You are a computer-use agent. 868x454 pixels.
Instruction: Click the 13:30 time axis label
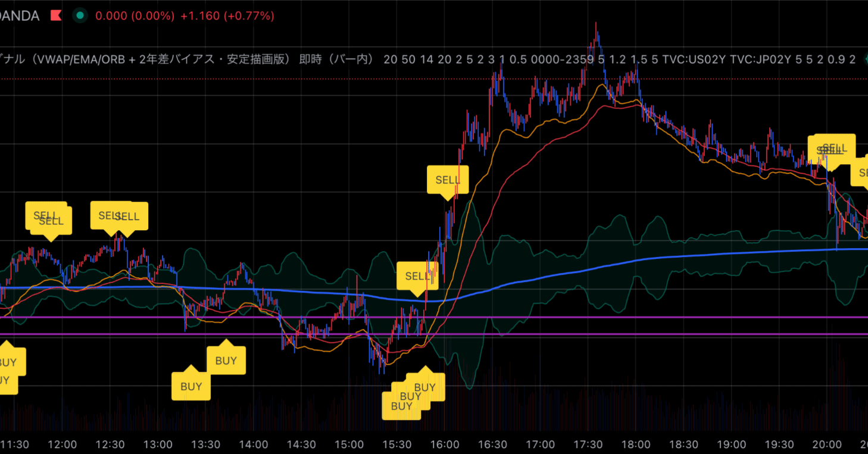(205, 444)
